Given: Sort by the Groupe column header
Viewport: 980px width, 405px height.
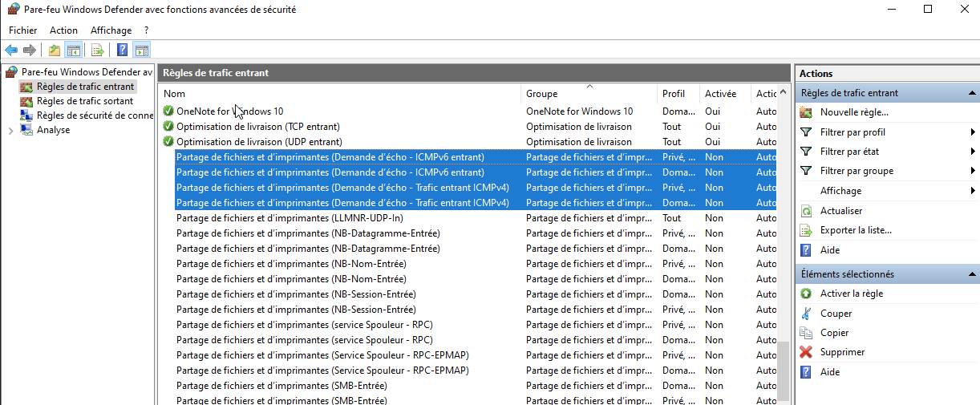Looking at the screenshot, I should click(x=541, y=94).
